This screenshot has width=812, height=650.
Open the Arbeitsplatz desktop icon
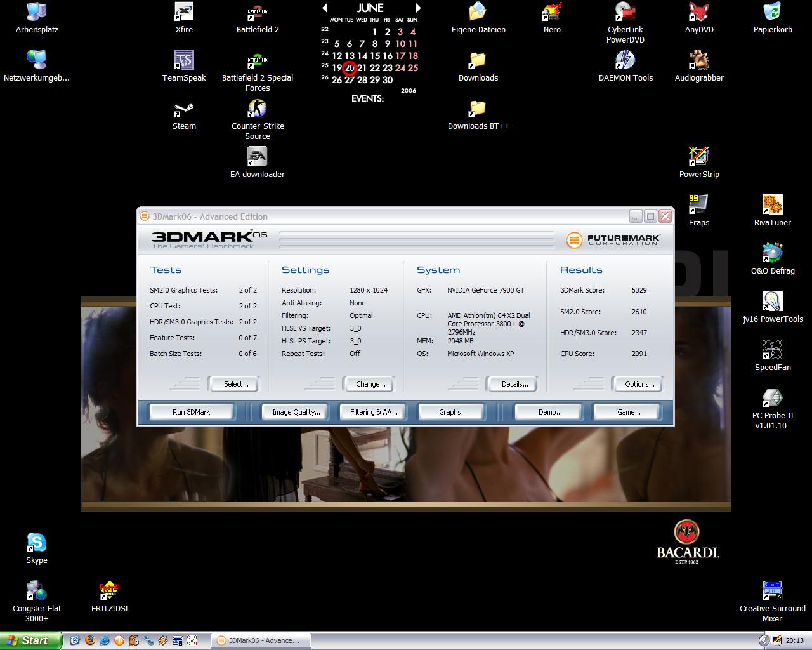point(37,18)
